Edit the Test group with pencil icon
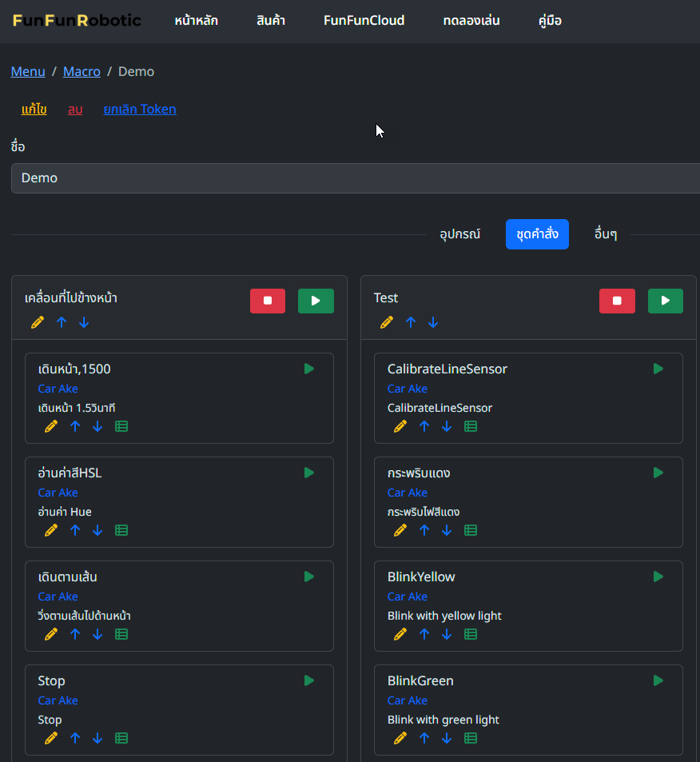The image size is (700, 762). [x=387, y=322]
